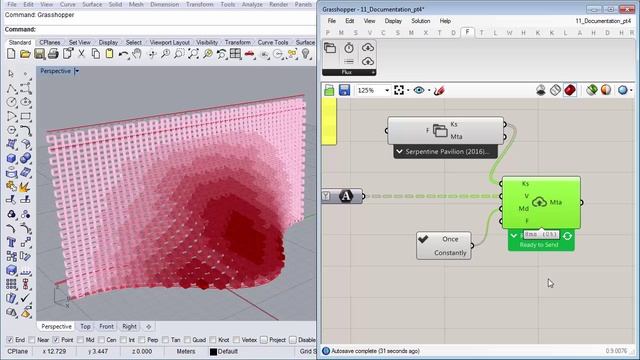Click the Save floppy icon in Rhino toolbar
Screen dimensions: 640x360
click(x=39, y=54)
